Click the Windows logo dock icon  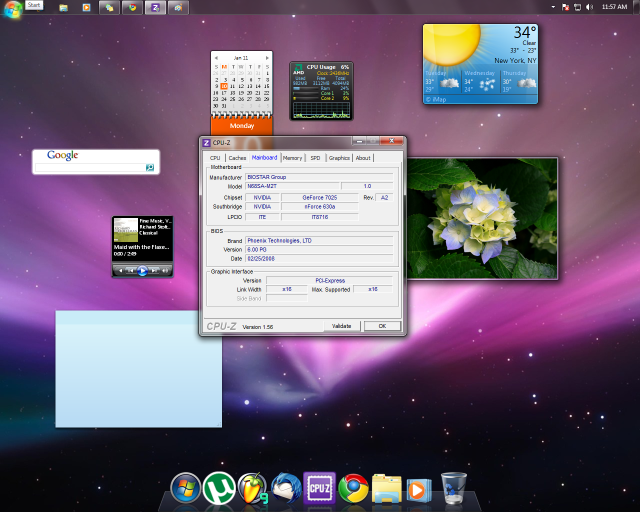pos(186,488)
